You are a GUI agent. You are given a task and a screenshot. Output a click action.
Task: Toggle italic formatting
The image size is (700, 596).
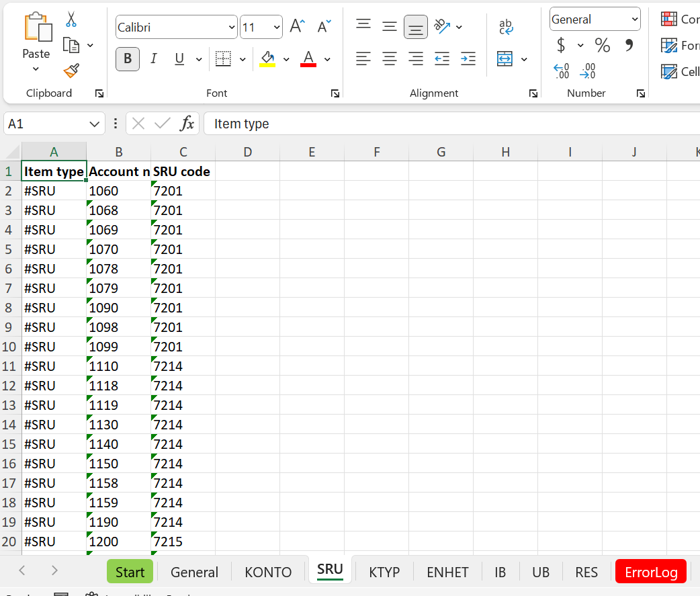click(154, 59)
